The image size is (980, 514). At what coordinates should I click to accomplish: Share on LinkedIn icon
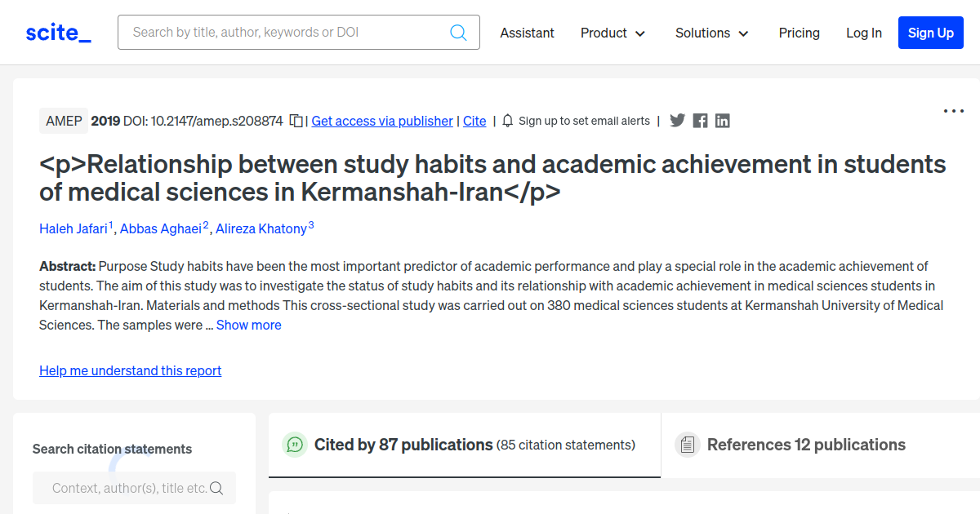(723, 121)
